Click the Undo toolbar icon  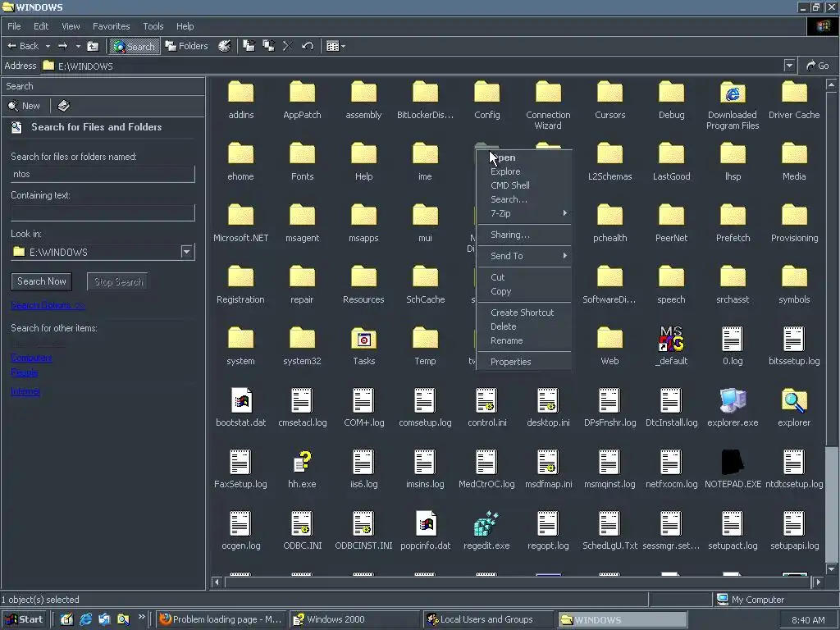click(x=308, y=46)
